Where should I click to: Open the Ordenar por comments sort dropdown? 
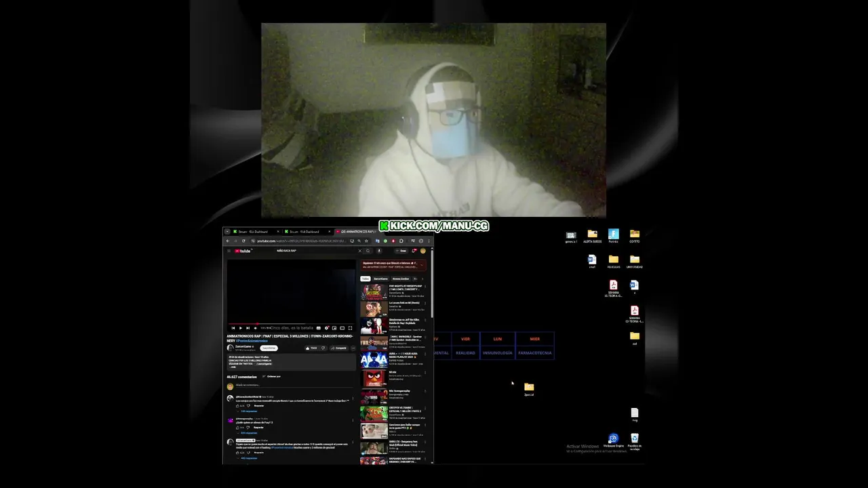coord(272,376)
